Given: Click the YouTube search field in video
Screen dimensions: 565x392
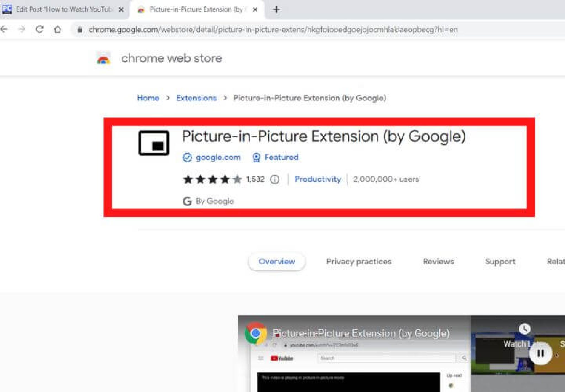Looking at the screenshot, I should [386, 358].
